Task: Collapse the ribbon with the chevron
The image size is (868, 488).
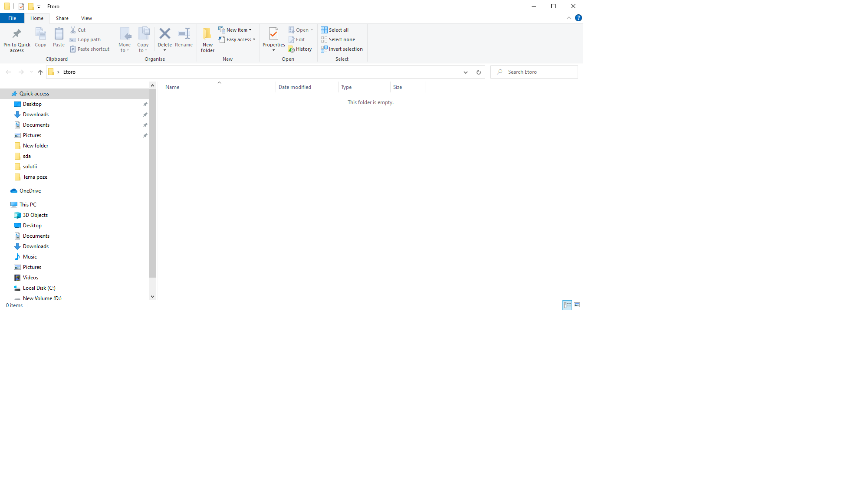Action: pos(569,18)
